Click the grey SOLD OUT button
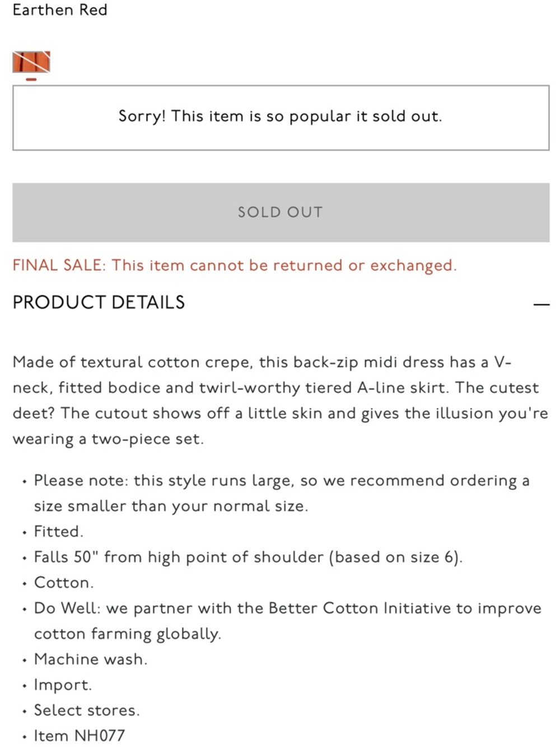 [x=281, y=212]
